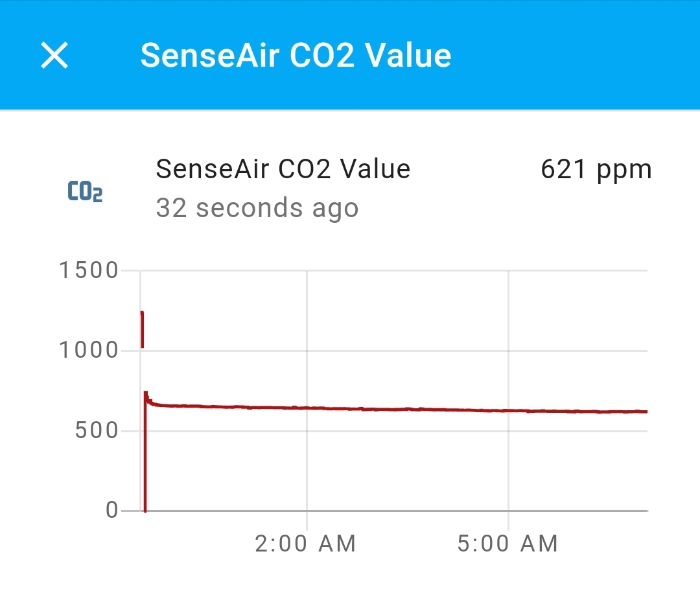Tap the '32 seconds ago' timestamp link

[257, 207]
